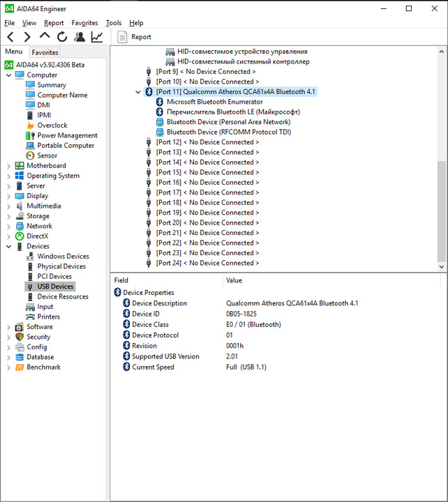Collapse the Port 11 Bluetooth node

[x=137, y=92]
